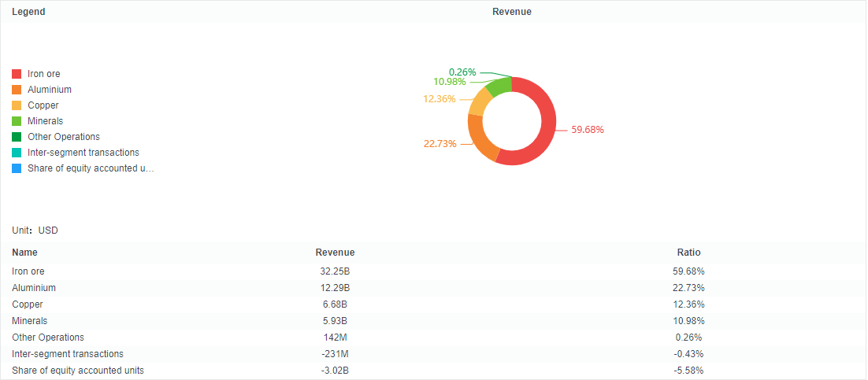Click the 12.36% chart label
The width and height of the screenshot is (868, 380).
tap(440, 99)
